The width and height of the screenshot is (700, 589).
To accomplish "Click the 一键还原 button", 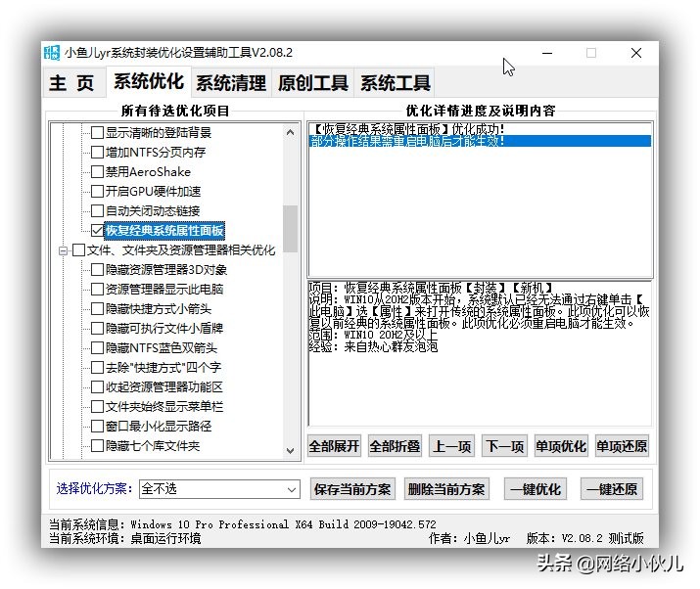I will coord(612,489).
